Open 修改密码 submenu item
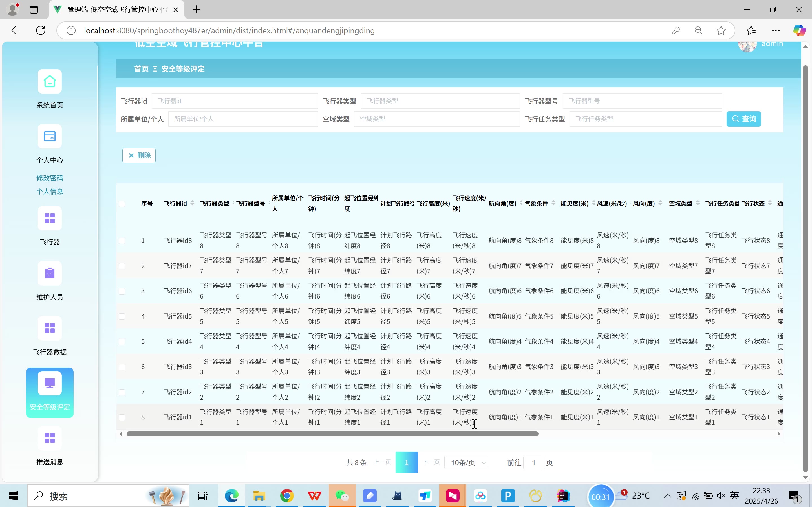 (x=50, y=178)
